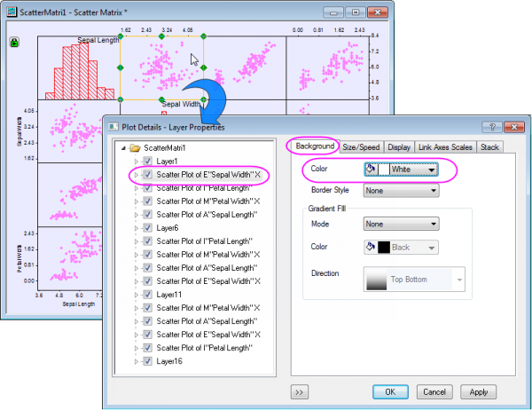Click the paint bucket icon beside Black
The image size is (532, 410).
tap(370, 247)
